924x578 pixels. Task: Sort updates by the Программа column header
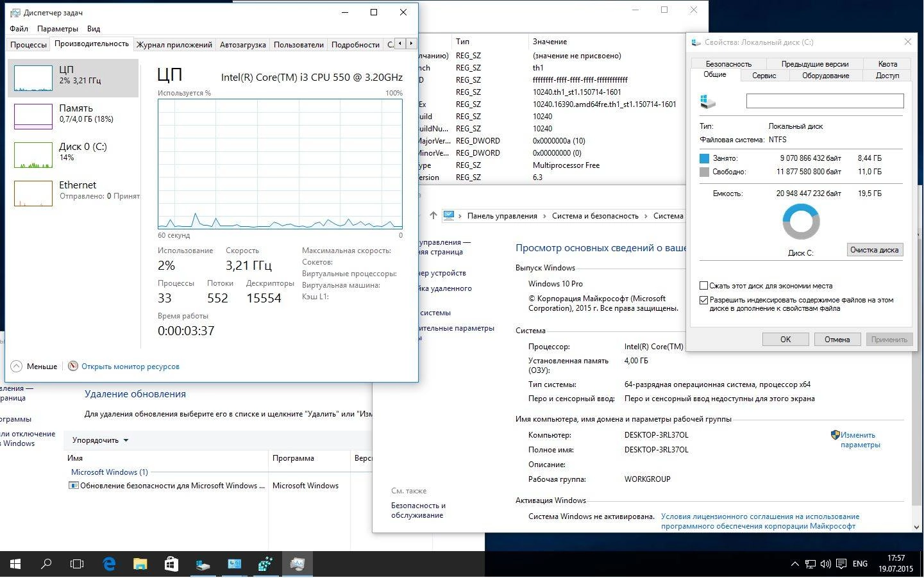[x=309, y=458]
